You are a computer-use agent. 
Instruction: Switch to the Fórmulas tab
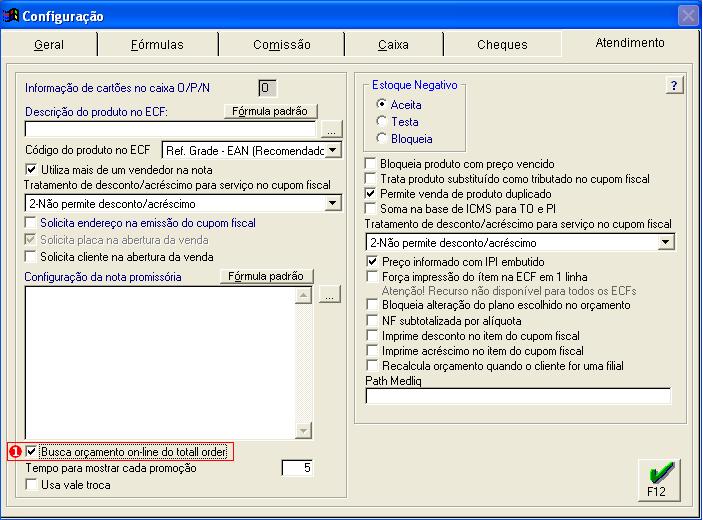157,44
